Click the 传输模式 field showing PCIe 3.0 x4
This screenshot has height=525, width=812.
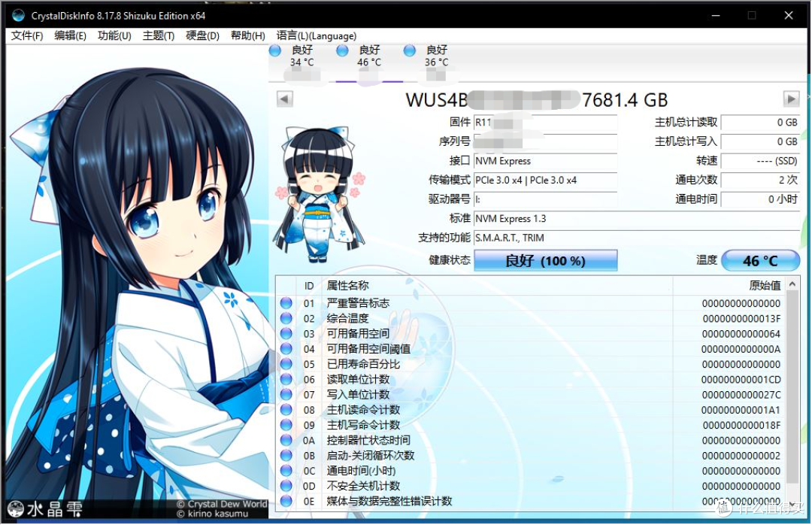pyautogui.click(x=545, y=181)
